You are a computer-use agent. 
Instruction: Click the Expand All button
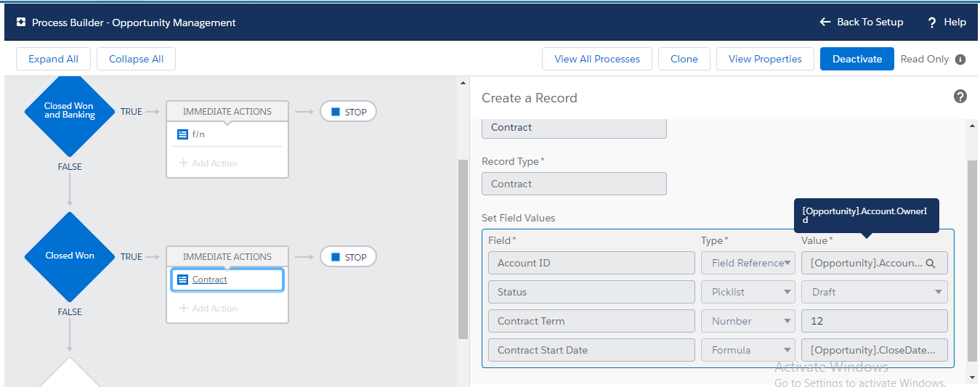click(x=53, y=60)
